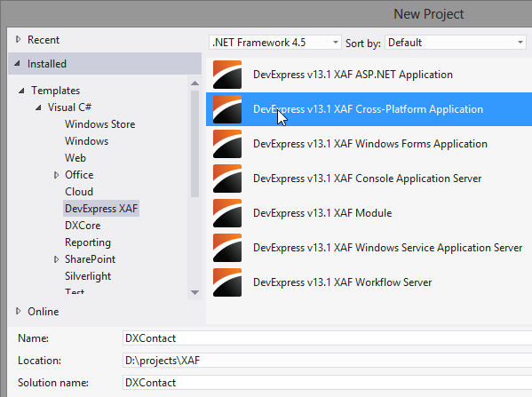
Task: Click the XAF Windows Forms Application template icon
Action: tap(227, 144)
